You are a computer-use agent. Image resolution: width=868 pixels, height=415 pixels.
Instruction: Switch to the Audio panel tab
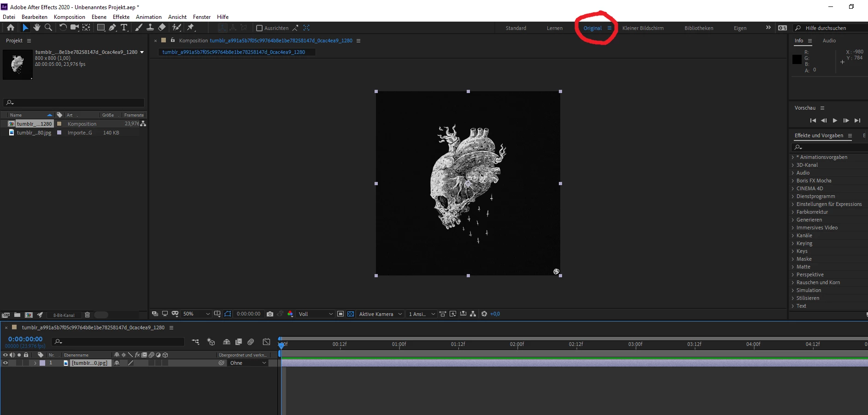pyautogui.click(x=829, y=41)
